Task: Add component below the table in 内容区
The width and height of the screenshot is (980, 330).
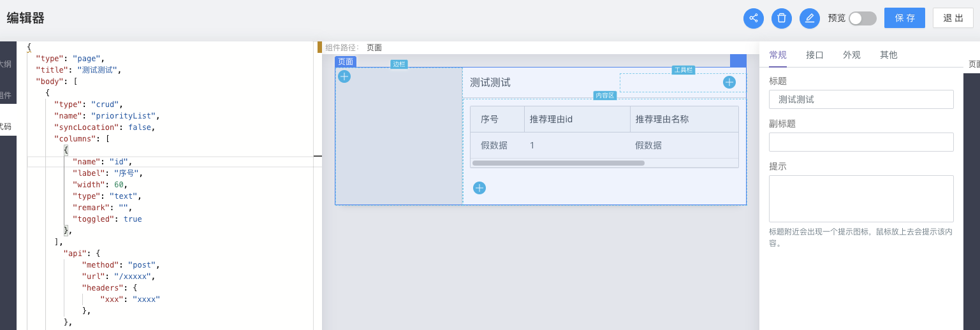Action: (479, 188)
